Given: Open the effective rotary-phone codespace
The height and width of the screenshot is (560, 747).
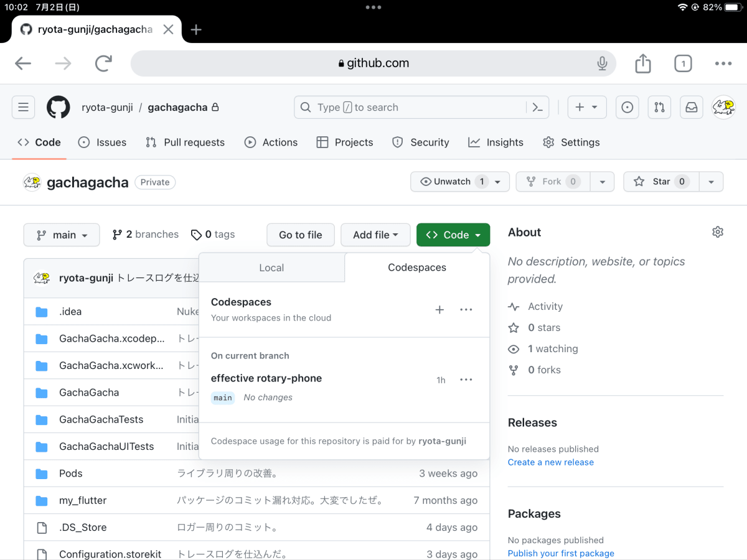Looking at the screenshot, I should [x=266, y=378].
